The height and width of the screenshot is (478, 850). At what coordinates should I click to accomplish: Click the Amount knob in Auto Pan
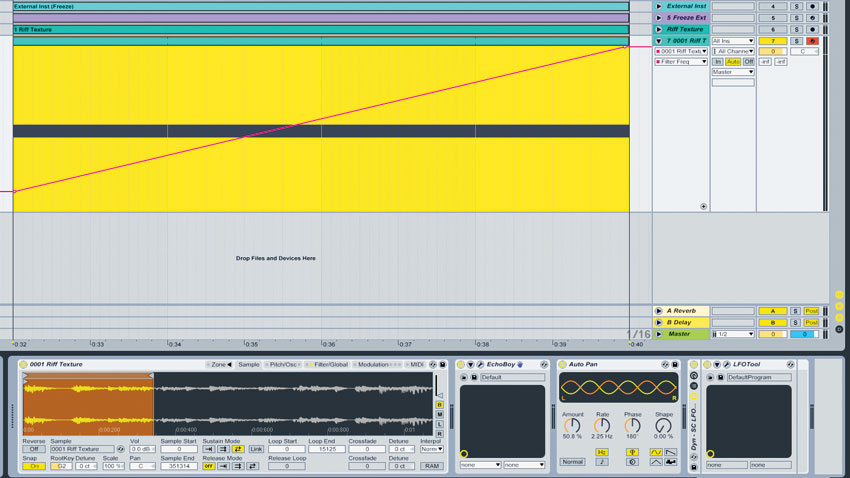(572, 425)
